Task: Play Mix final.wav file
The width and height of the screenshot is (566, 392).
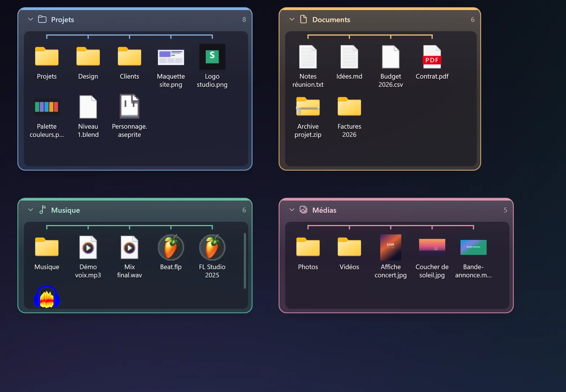Action: pos(130,248)
